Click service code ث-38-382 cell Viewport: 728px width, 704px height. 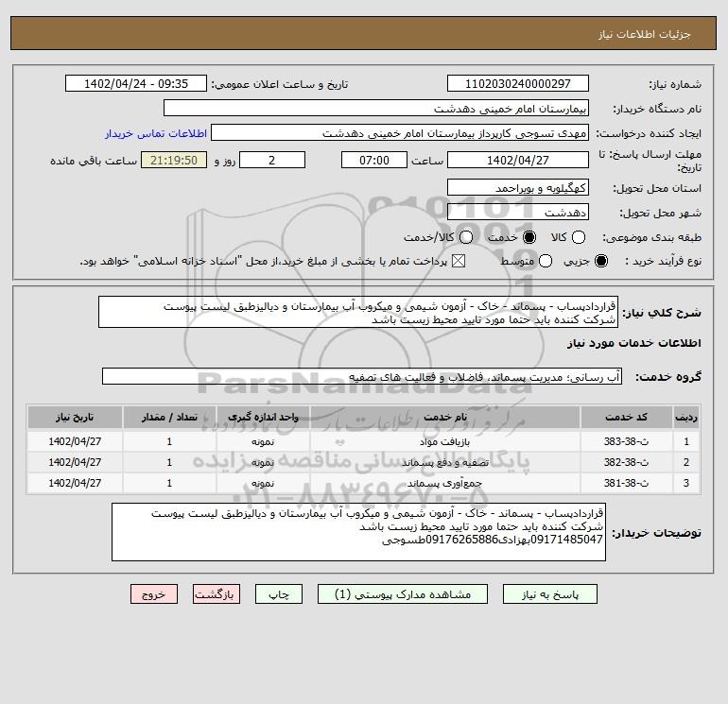(x=626, y=462)
